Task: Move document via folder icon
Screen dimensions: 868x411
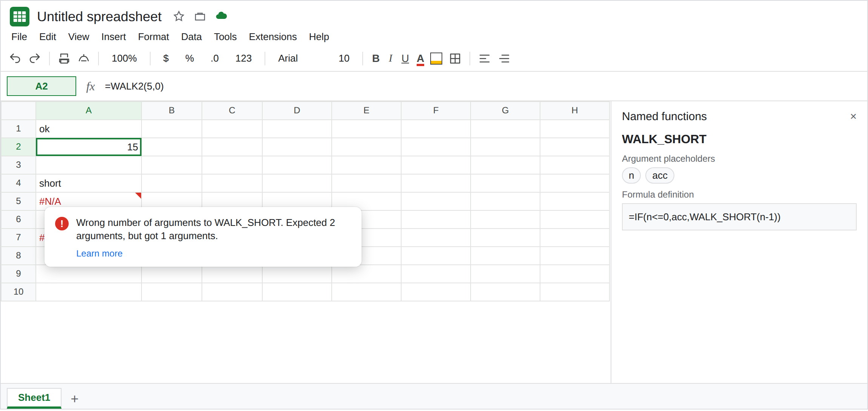Action: pyautogui.click(x=200, y=16)
